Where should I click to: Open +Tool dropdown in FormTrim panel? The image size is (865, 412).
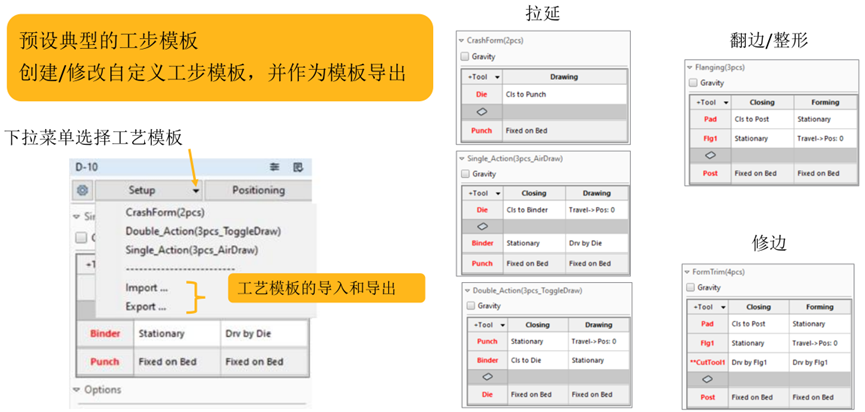tap(722, 307)
